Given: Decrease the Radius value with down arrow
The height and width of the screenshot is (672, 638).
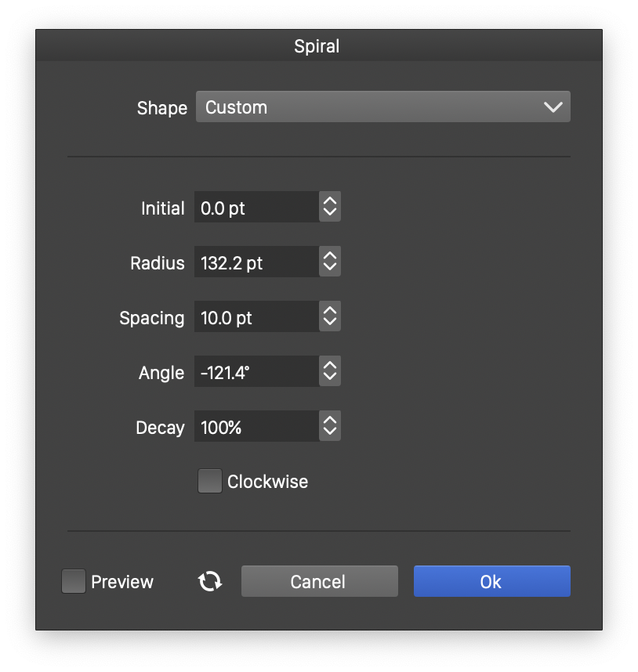Looking at the screenshot, I should point(330,268).
